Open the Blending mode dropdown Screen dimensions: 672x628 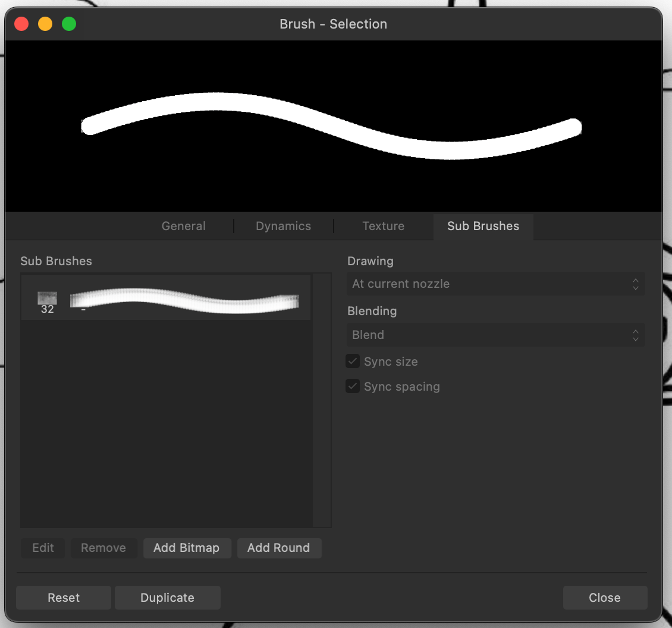pos(496,335)
